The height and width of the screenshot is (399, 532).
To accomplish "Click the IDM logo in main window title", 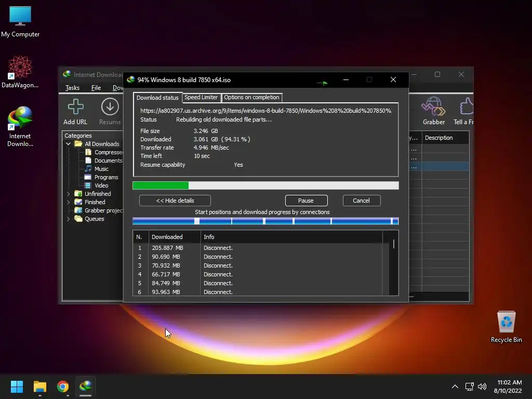I will pyautogui.click(x=67, y=74).
